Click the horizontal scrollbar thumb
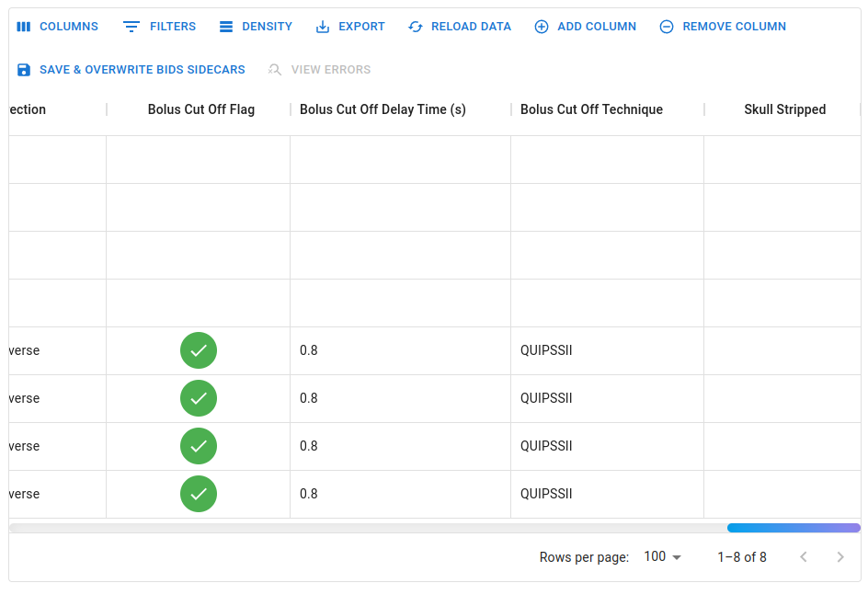Viewport: 868px width, 606px height. [x=794, y=528]
